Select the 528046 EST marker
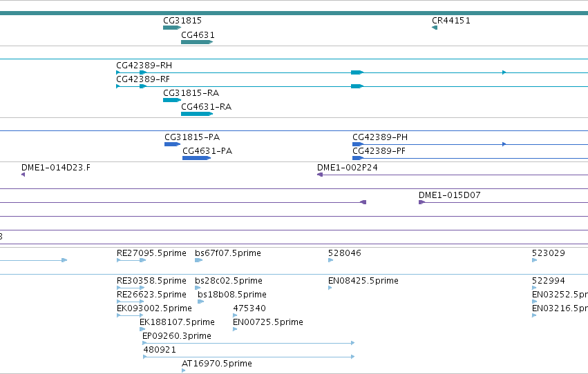 pos(331,260)
